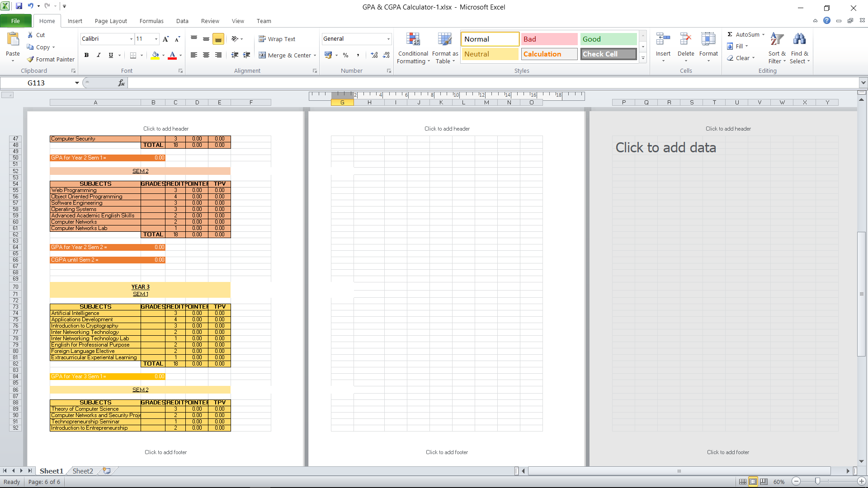Viewport: 868px width, 488px height.
Task: Click the Conditional Formatting icon
Action: coord(413,40)
